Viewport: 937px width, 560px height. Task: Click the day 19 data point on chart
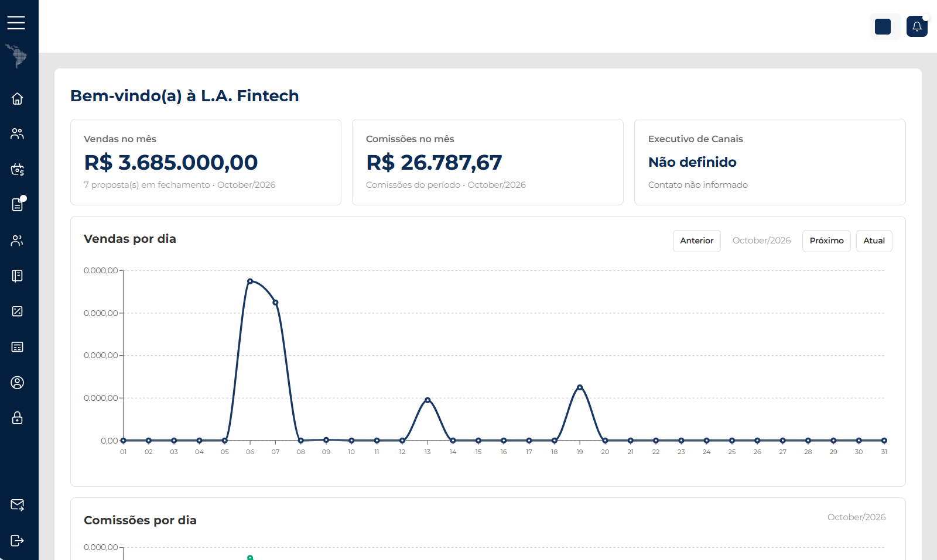580,387
